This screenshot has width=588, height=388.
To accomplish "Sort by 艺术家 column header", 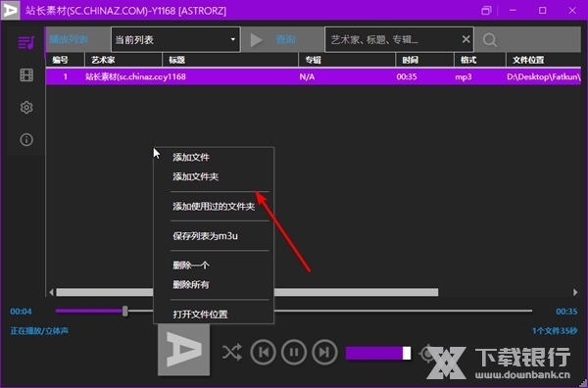I will pos(103,60).
